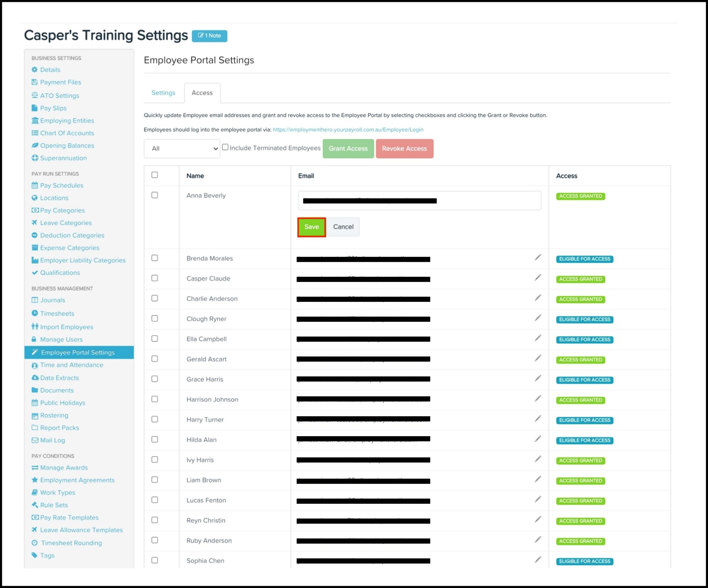Screen dimensions: 708x588
Task: Click the Timesheets clock icon in sidebar
Action: [x=35, y=313]
